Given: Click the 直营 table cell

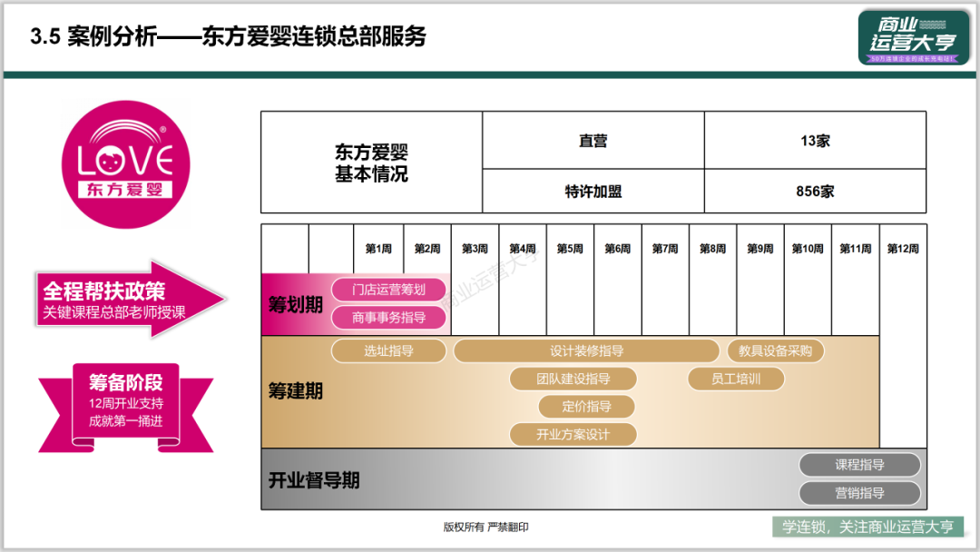Looking at the screenshot, I should (x=593, y=141).
